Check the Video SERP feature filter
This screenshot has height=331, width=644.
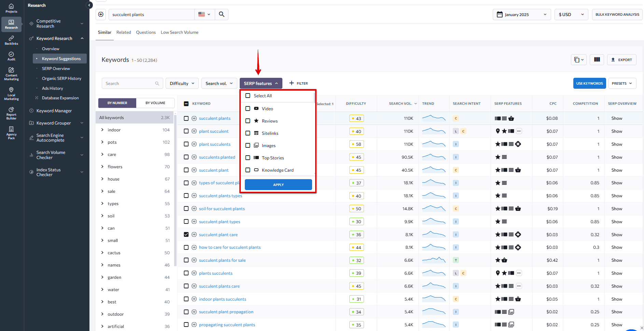pos(248,109)
